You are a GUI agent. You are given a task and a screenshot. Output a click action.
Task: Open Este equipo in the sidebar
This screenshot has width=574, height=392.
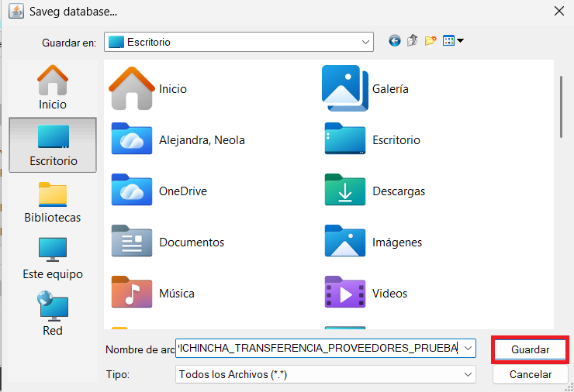[x=53, y=259]
